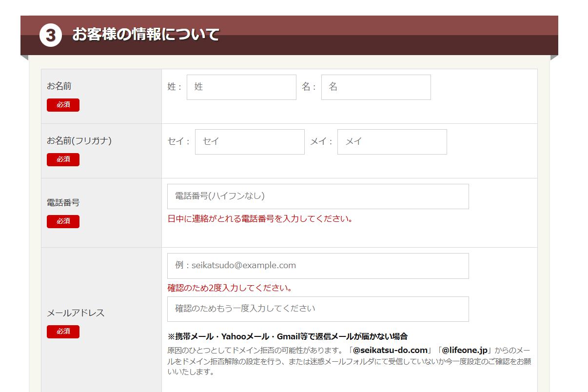
Task: Click the 電話番号(ハイフンなし) phone input
Action: coord(318,196)
